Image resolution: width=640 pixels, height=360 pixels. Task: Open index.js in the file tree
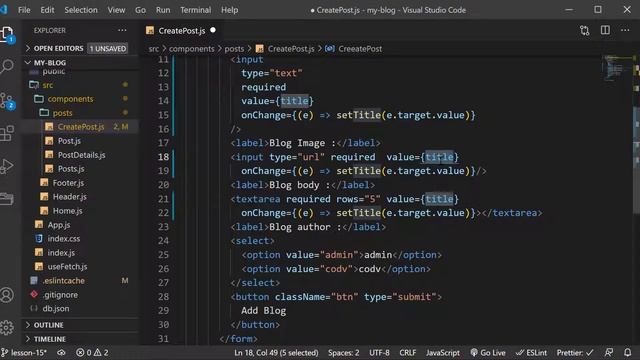61,253
